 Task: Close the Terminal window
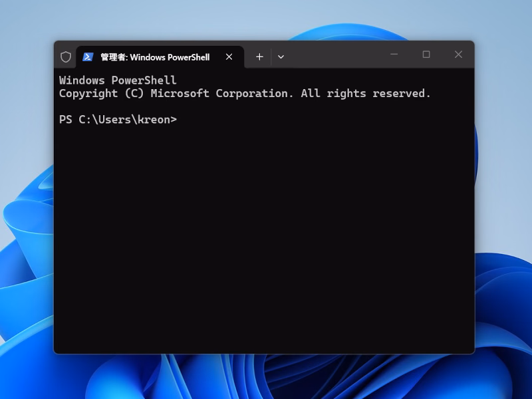[x=458, y=55]
